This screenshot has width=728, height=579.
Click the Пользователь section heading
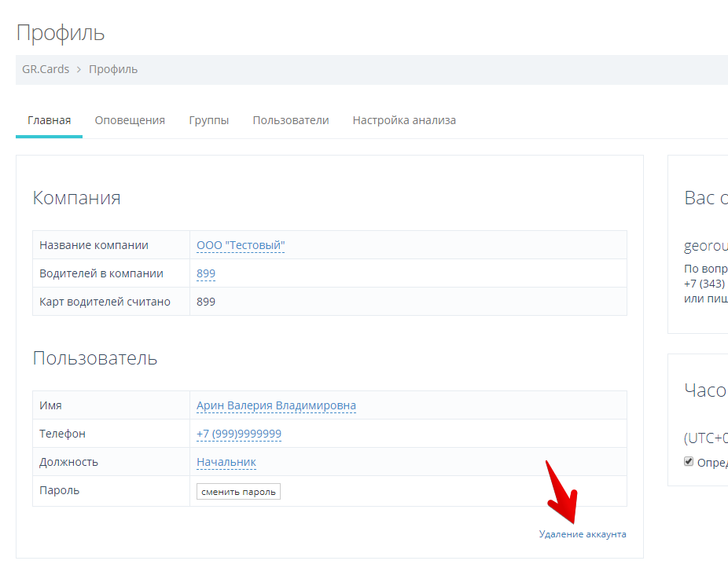pos(95,358)
